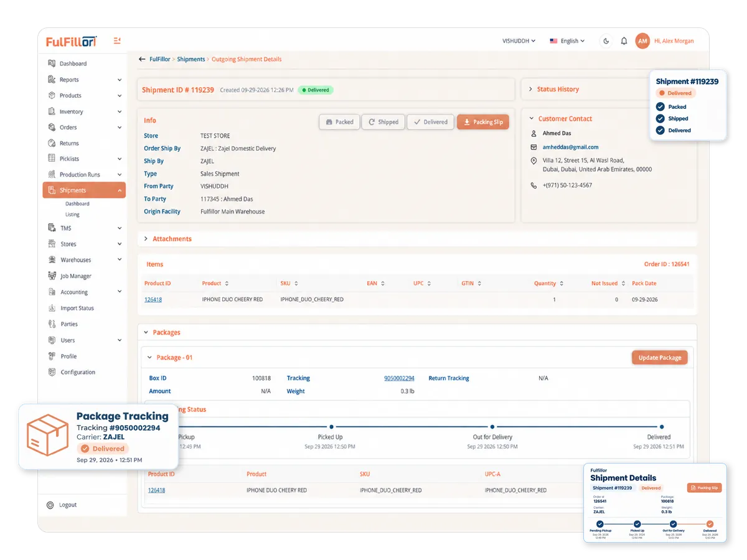Expand the Products menu chevron
This screenshot has height=560, width=747.
click(x=120, y=95)
